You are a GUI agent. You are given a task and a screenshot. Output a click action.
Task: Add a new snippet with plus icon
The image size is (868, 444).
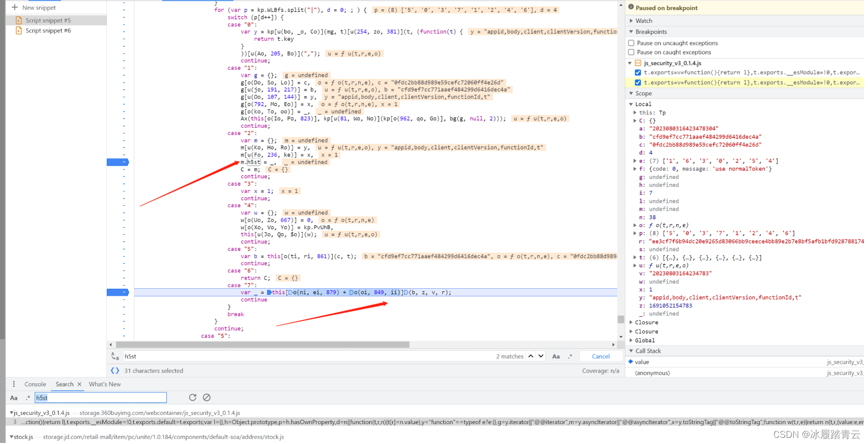click(x=14, y=8)
